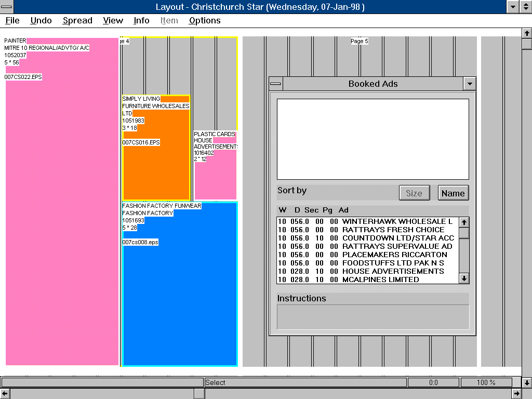Click the main vertical scrollbar up arrow
Image resolution: width=532 pixels, height=399 pixels.
(x=527, y=33)
